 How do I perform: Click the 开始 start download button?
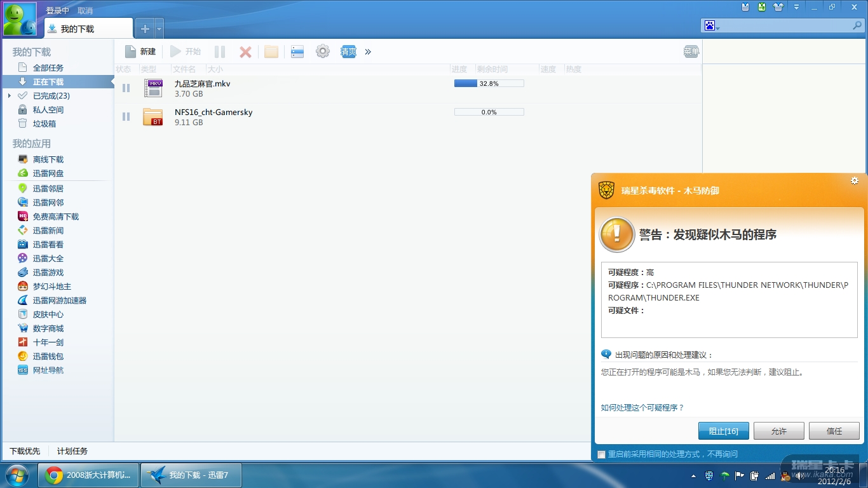click(x=186, y=51)
